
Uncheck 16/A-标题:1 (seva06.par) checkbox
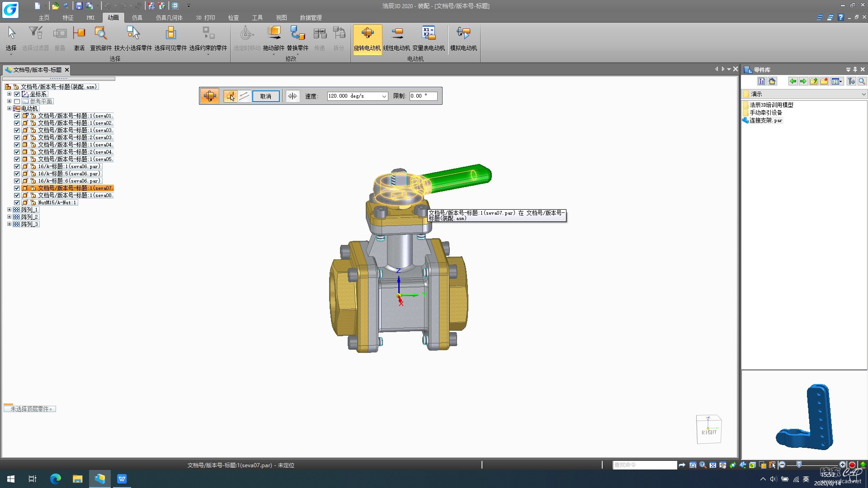pos(17,166)
